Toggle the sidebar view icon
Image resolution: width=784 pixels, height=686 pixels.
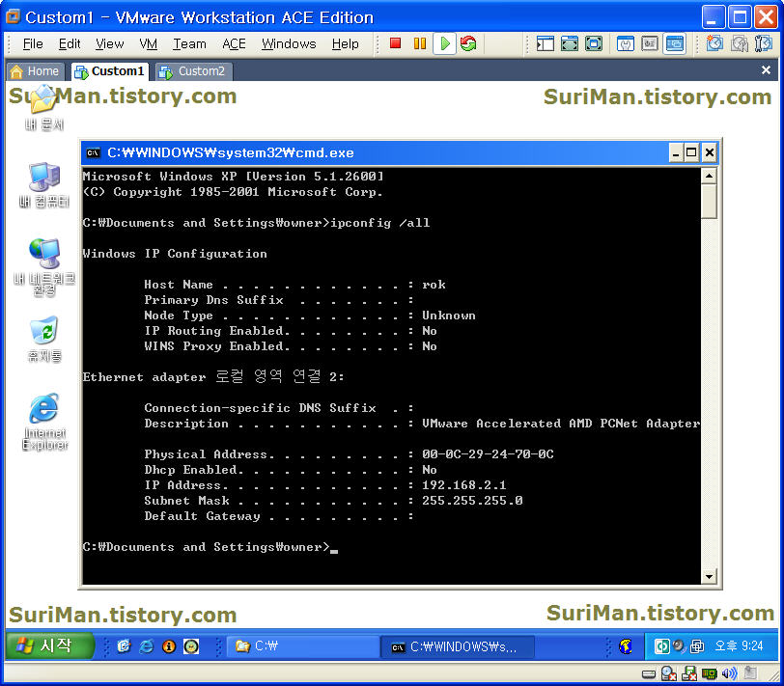pyautogui.click(x=545, y=44)
